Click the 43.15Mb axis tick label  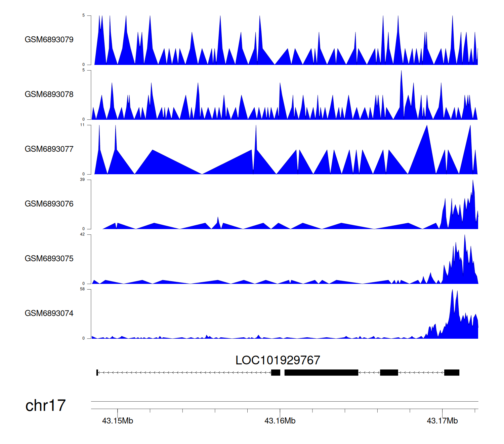118,421
